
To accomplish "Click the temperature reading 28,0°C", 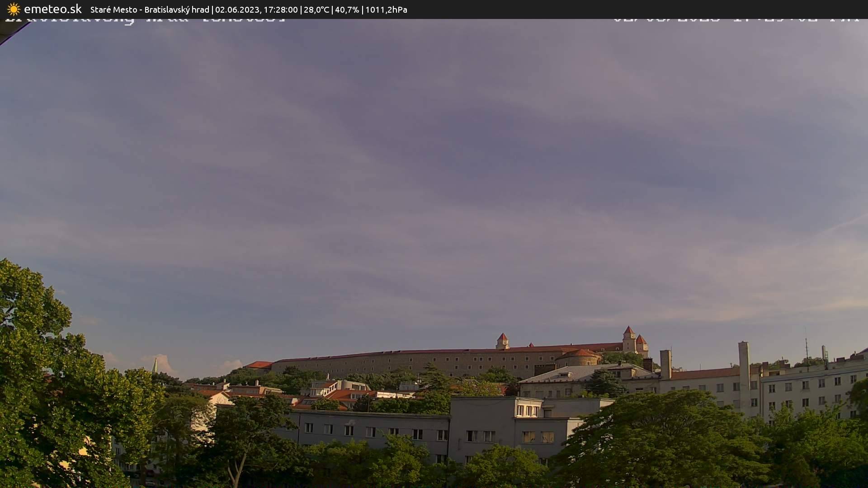I will (x=316, y=9).
